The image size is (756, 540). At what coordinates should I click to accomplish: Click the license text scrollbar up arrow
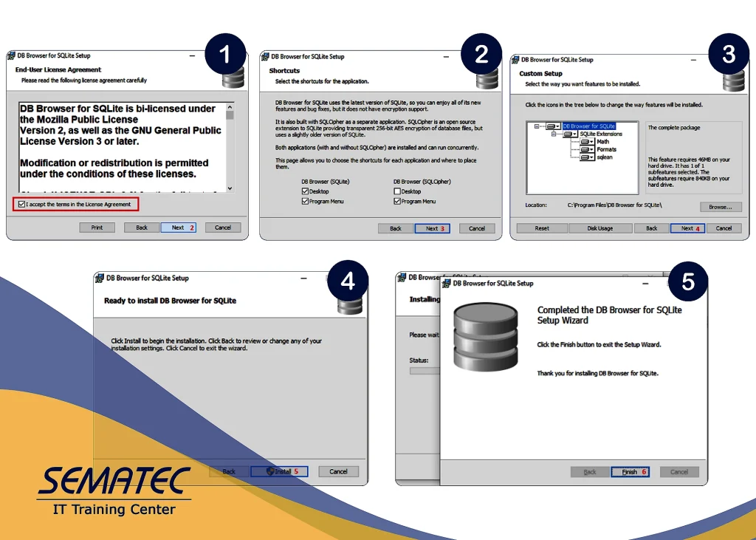click(x=230, y=107)
